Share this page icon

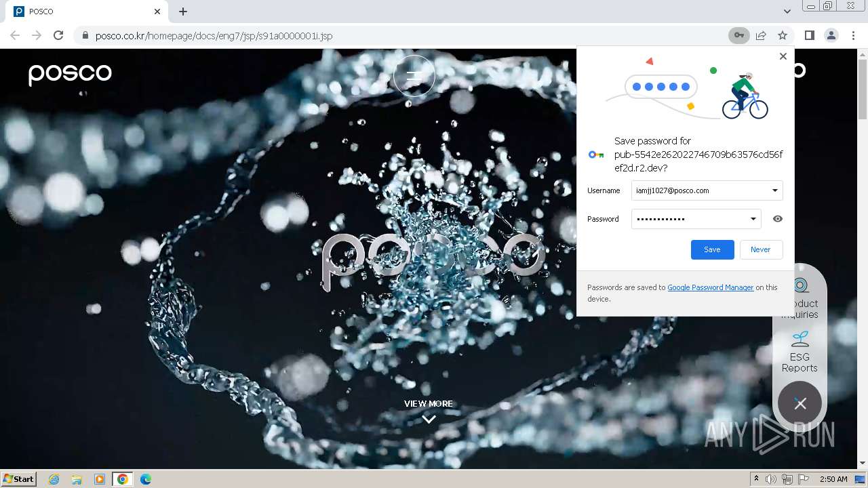pos(761,35)
